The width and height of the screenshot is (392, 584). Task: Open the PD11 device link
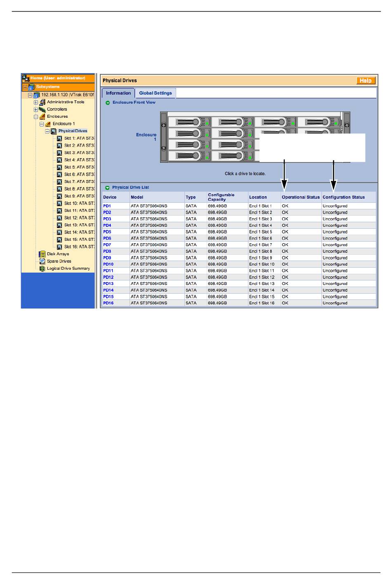108,271
